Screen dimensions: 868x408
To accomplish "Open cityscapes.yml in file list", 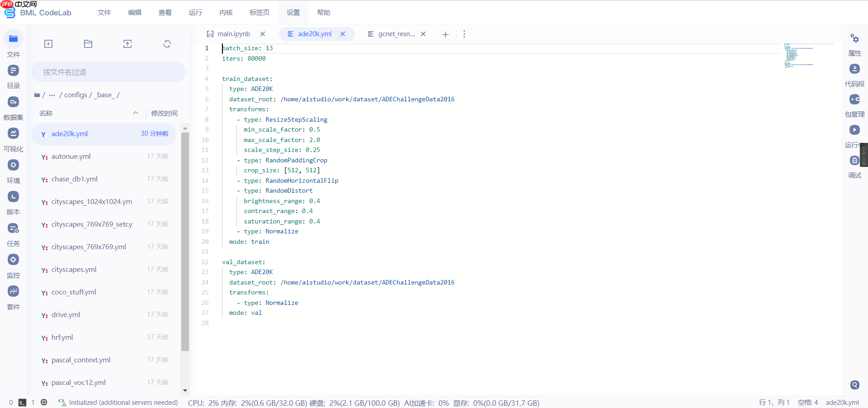I will click(x=74, y=270).
